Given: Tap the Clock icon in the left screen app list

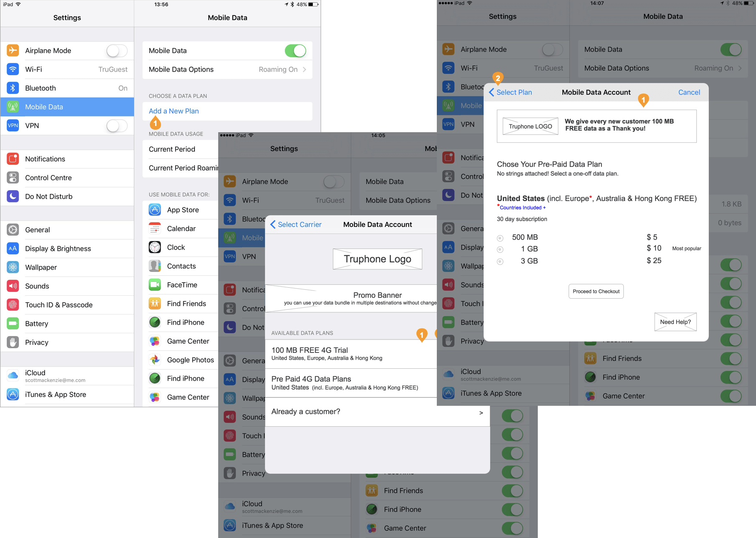Looking at the screenshot, I should coord(155,247).
